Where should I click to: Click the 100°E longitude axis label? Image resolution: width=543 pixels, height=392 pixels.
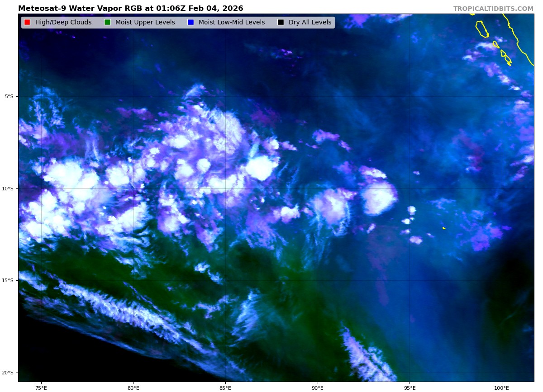point(501,387)
